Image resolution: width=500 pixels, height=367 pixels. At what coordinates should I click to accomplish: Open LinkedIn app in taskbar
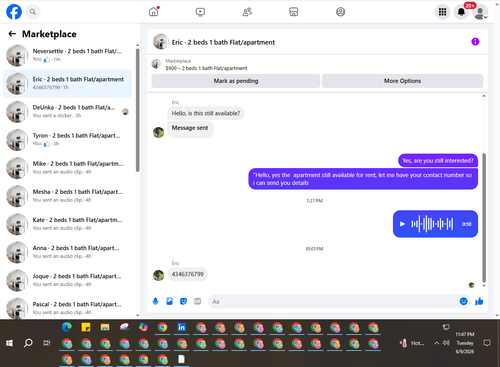coord(181,327)
